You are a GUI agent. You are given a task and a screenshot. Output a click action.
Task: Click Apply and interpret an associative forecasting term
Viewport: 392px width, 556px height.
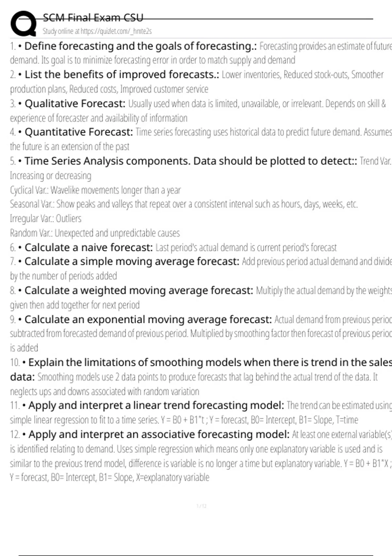[159, 435]
